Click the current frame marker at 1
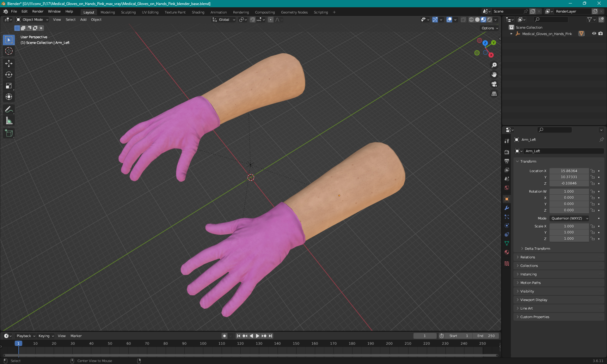The image size is (607, 364). point(18,343)
